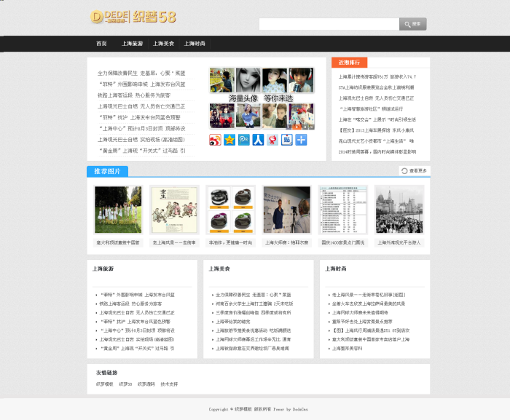Open the 老上海风景 cartoon thumbnail
The width and height of the screenshot is (510, 420).
point(174,209)
